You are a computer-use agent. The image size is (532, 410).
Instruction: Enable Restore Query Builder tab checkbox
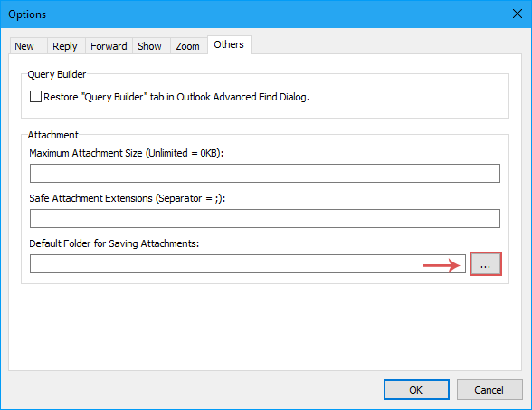pos(35,97)
